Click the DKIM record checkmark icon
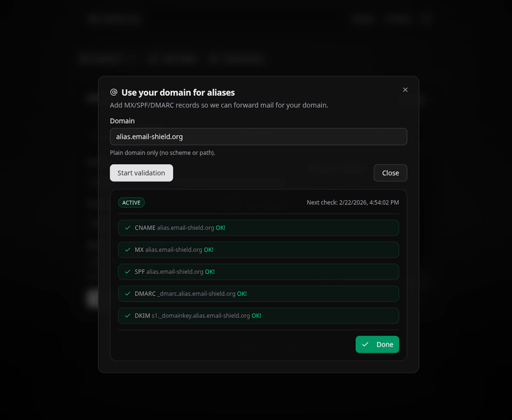Image resolution: width=512 pixels, height=420 pixels. click(128, 316)
